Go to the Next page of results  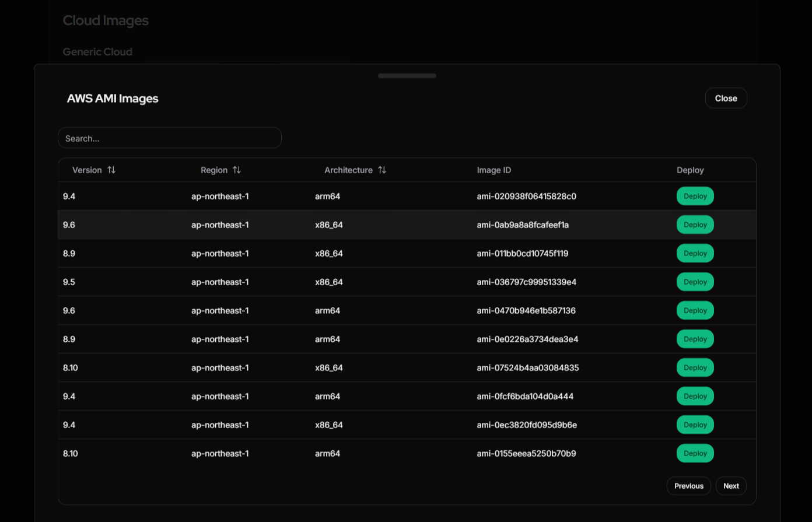pos(731,486)
